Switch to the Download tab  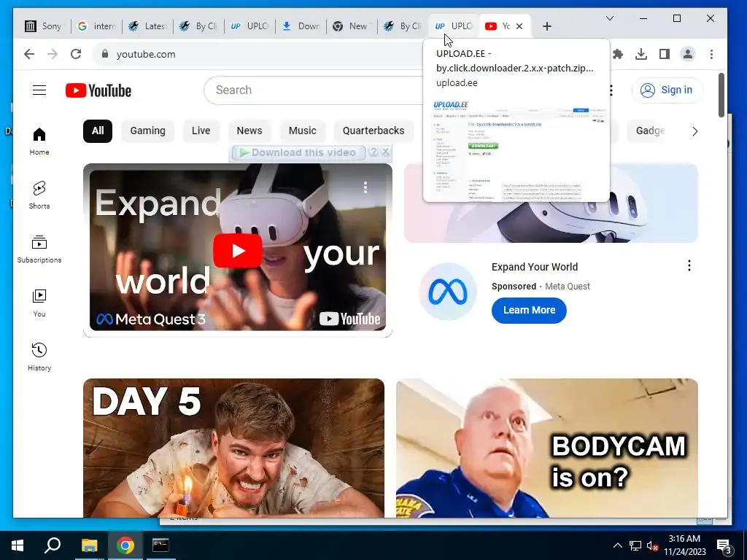pos(301,26)
